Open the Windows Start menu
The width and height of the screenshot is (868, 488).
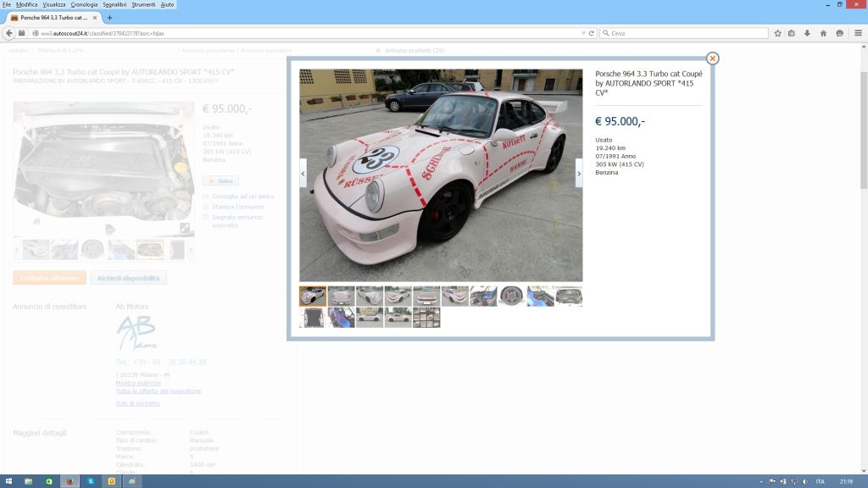pyautogui.click(x=8, y=481)
